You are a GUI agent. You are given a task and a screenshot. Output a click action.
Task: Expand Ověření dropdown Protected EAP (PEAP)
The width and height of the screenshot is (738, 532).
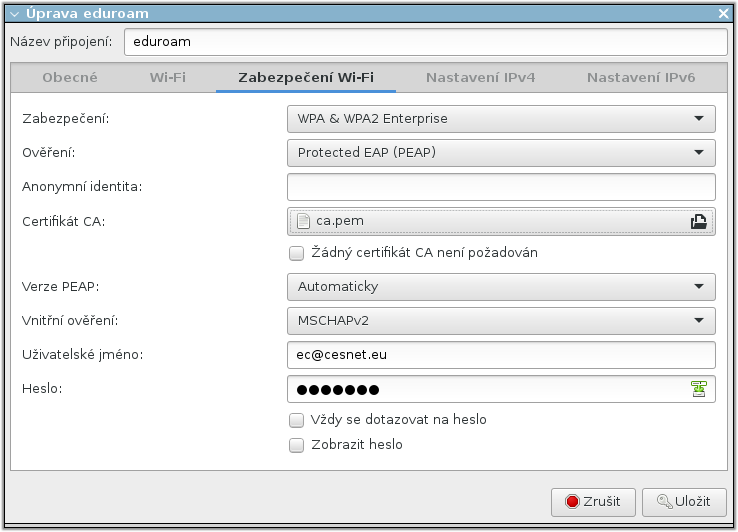click(501, 153)
